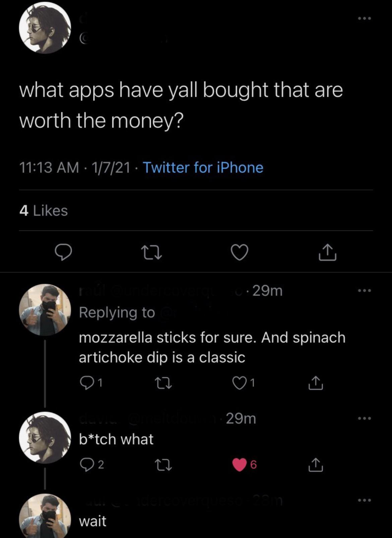Screen dimensions: 392x538
Task: Unlike the "b*tch what" tweet
Action: [239, 464]
